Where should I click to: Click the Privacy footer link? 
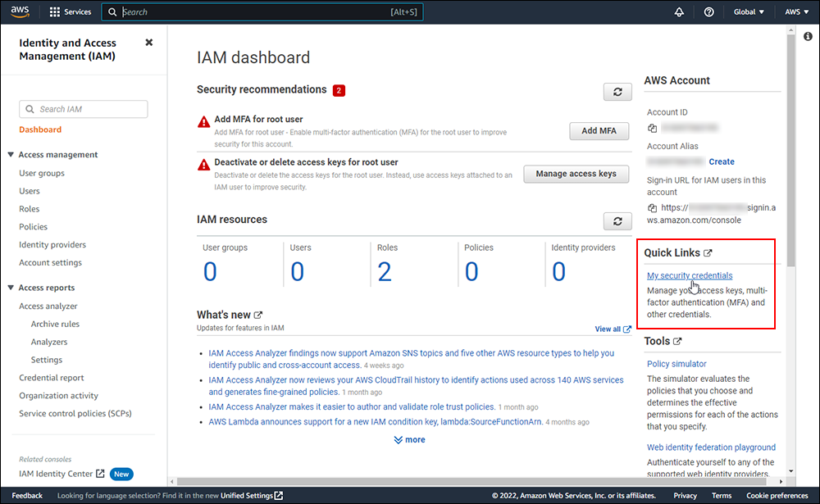tap(685, 496)
